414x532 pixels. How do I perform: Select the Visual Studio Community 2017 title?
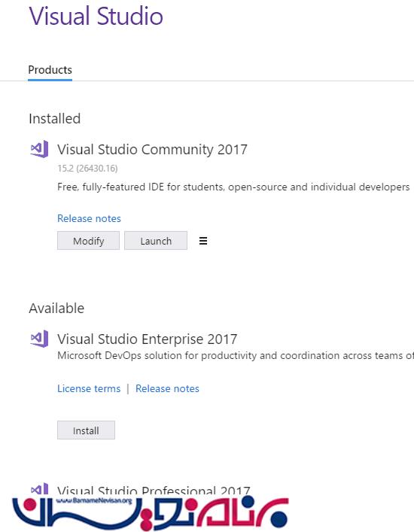coord(152,150)
